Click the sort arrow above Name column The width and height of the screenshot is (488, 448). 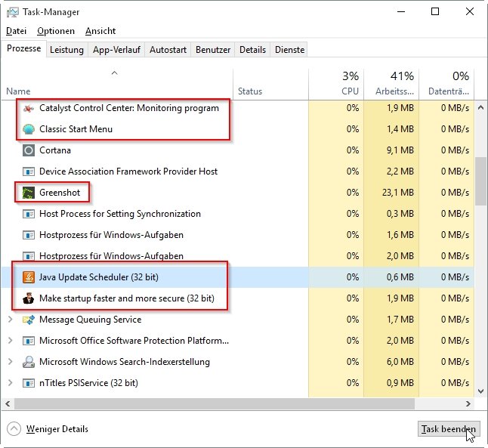(115, 73)
